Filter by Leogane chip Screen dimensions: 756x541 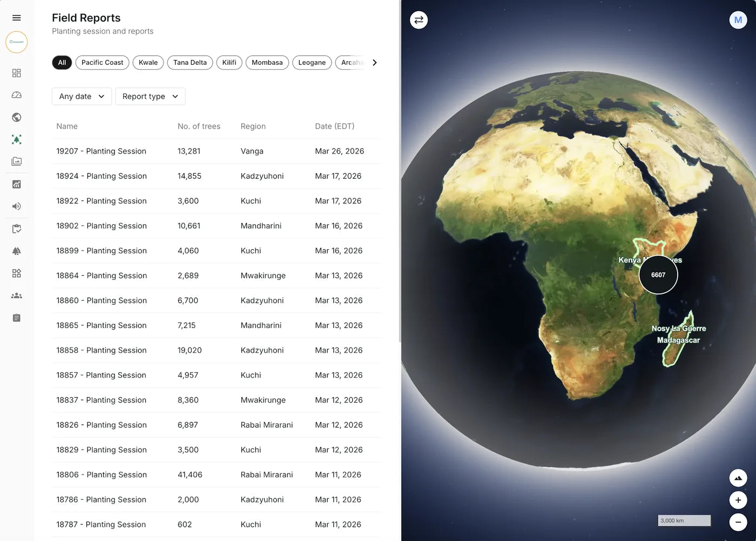tap(312, 63)
